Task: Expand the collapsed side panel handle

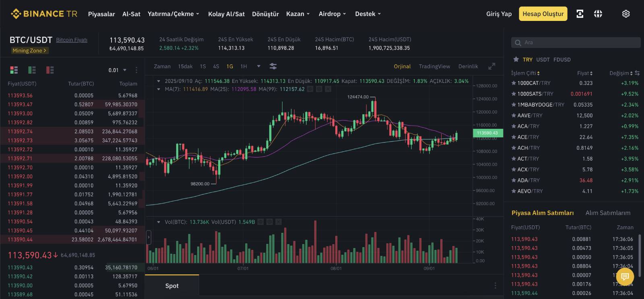Action: point(149,237)
